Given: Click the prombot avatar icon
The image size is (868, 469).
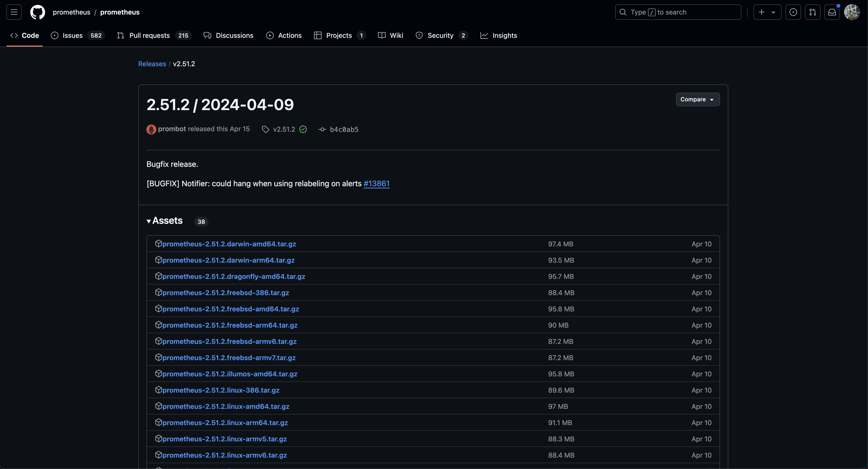Looking at the screenshot, I should tap(151, 129).
